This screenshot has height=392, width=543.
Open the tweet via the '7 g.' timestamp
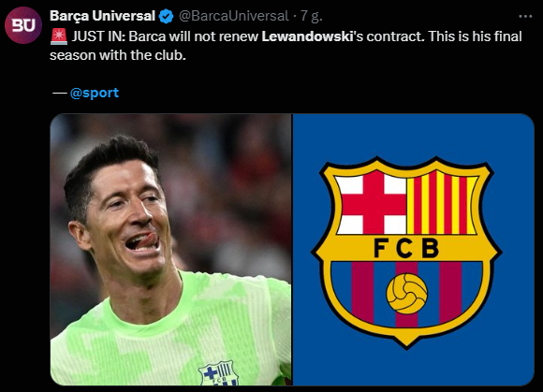(312, 16)
